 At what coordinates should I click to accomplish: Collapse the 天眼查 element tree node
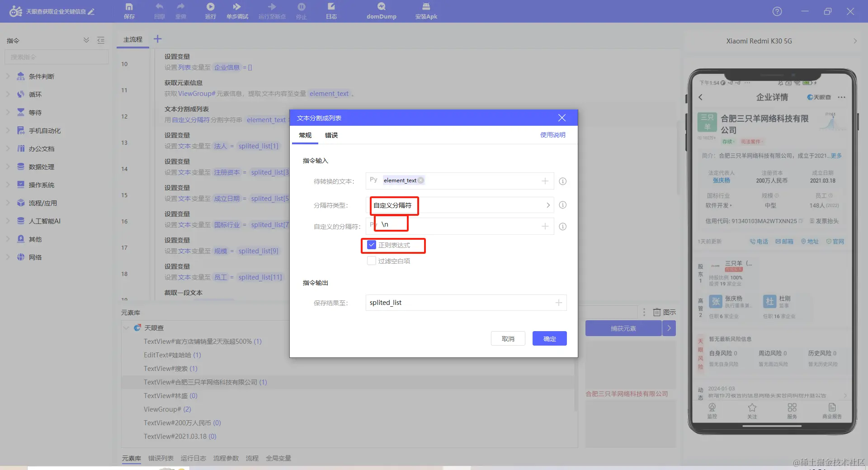(126, 328)
